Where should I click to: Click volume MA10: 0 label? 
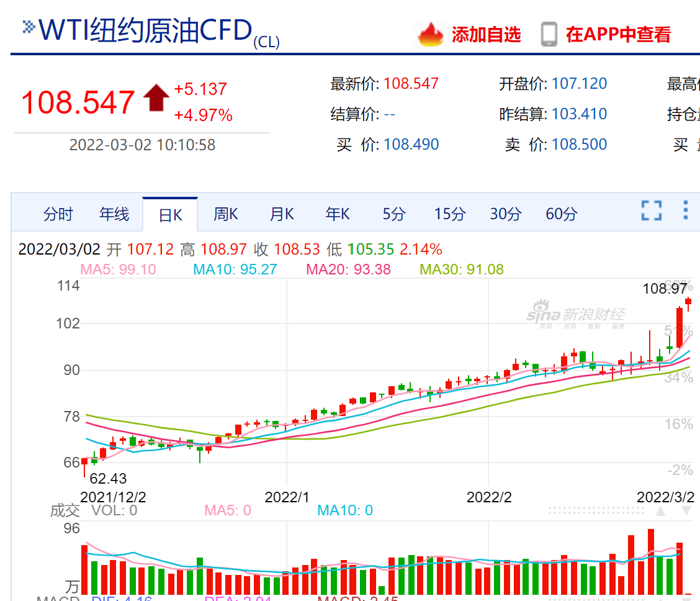click(345, 510)
